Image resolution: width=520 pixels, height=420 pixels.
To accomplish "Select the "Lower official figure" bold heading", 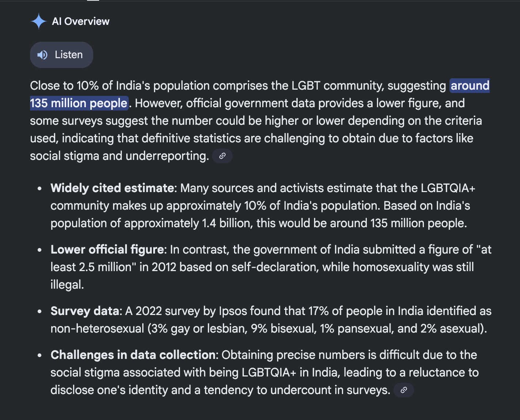I will pyautogui.click(x=107, y=250).
